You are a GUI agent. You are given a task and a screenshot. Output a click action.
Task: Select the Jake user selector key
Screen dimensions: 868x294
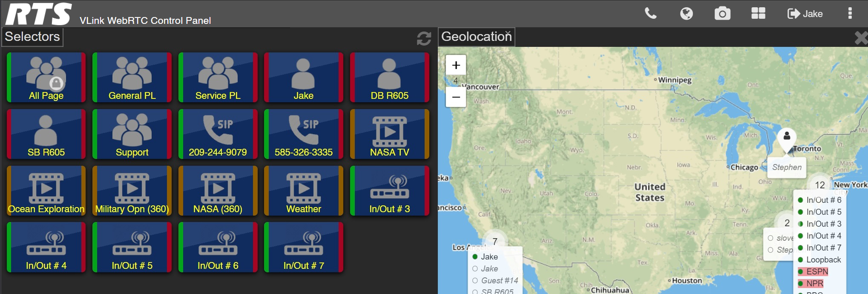point(304,77)
